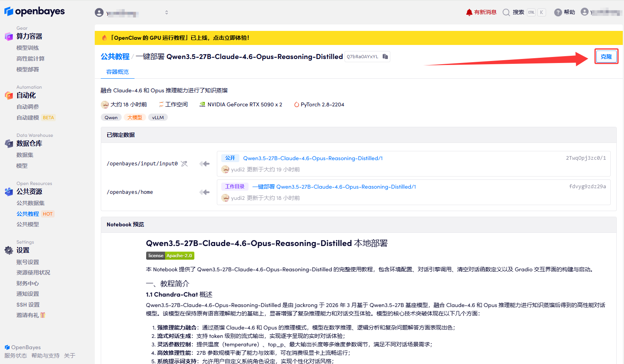Click the 搜索 search field in the header
The width and height of the screenshot is (624, 364).
[x=524, y=12]
